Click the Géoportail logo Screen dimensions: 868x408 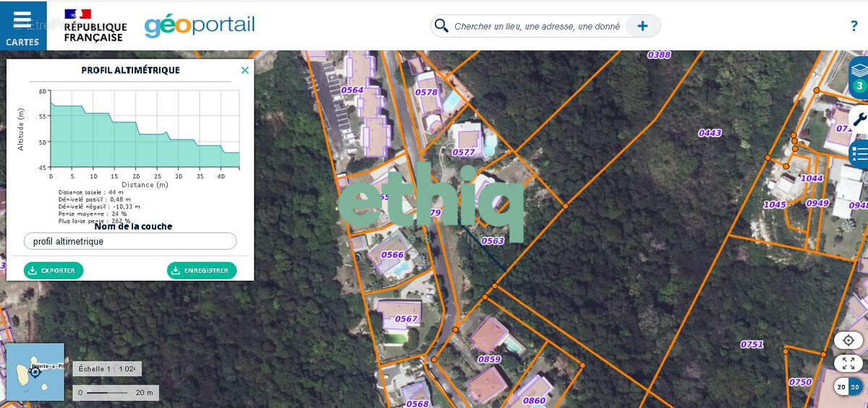(x=200, y=25)
